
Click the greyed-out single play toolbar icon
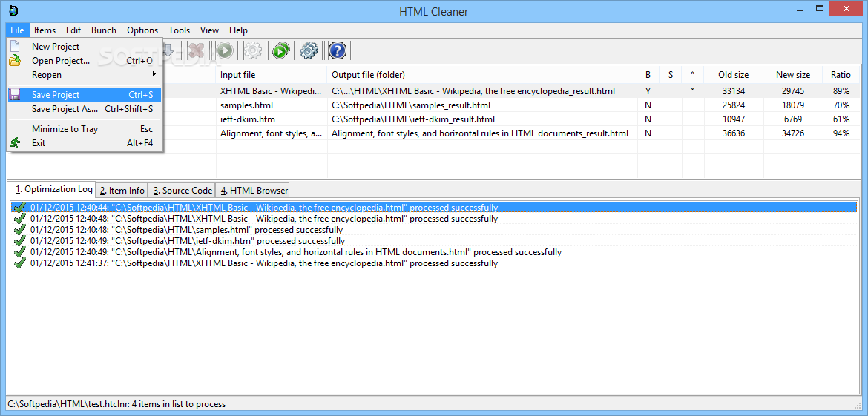[x=224, y=51]
